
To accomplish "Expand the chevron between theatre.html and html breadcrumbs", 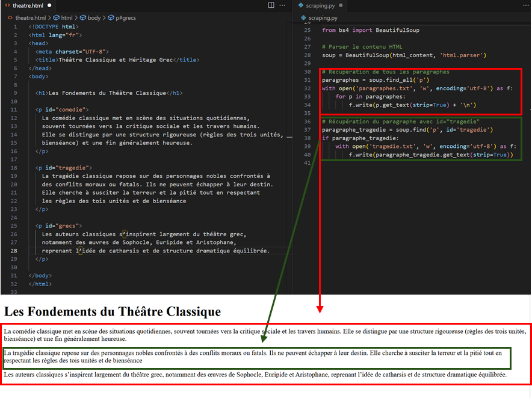I will point(49,17).
